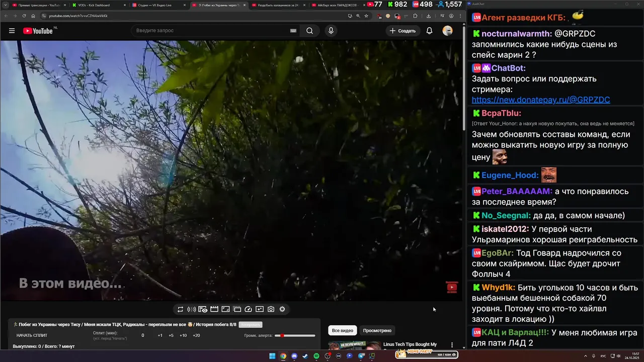Screen dimensions: 644x362
Task: Add +20 minutes to the split
Action: 196,335
